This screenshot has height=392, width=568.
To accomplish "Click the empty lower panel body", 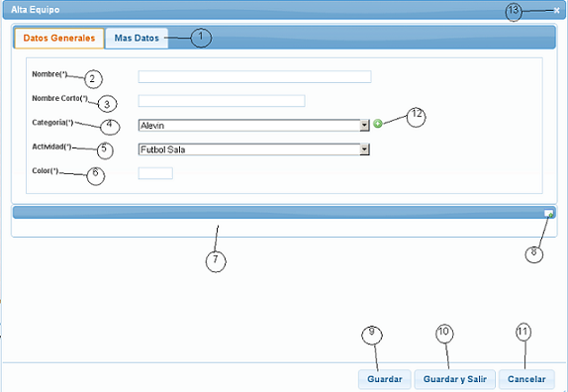I will click(x=284, y=228).
